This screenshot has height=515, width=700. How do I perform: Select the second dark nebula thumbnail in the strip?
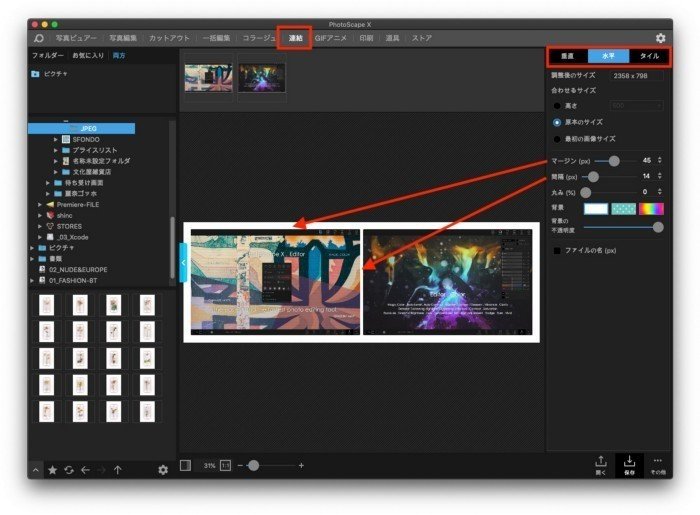click(262, 78)
